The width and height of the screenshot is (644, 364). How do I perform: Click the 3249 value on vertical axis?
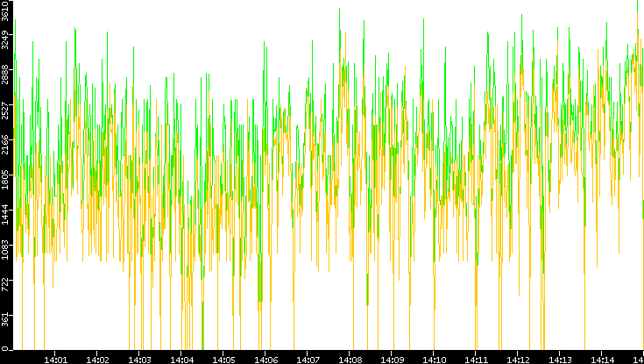pyautogui.click(x=5, y=39)
